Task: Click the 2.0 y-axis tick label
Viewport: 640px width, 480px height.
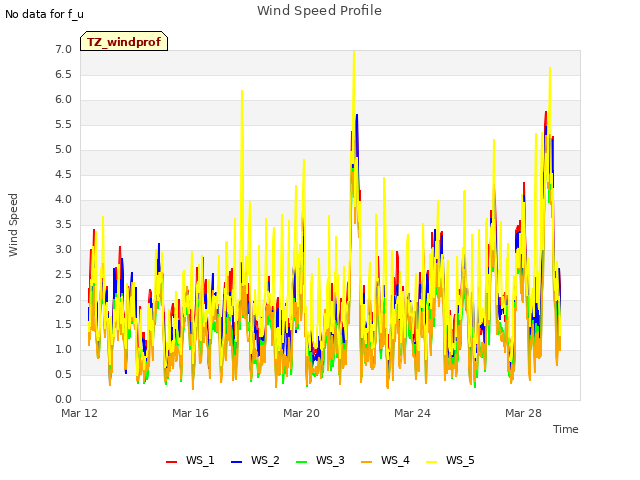Action: click(x=63, y=300)
